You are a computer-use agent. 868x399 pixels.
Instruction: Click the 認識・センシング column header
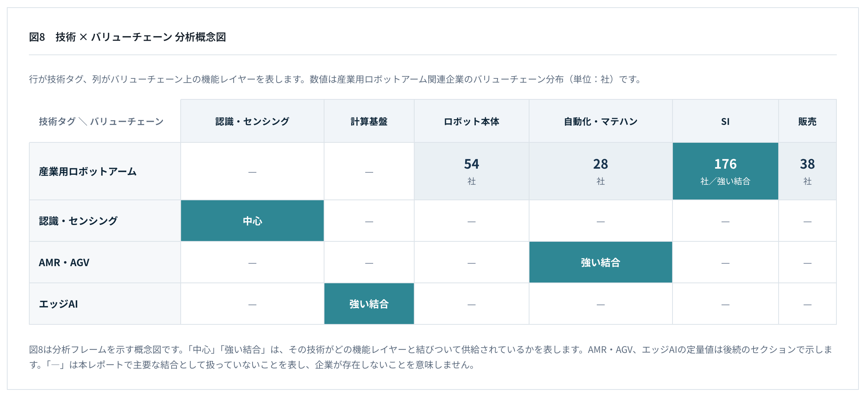click(x=252, y=121)
